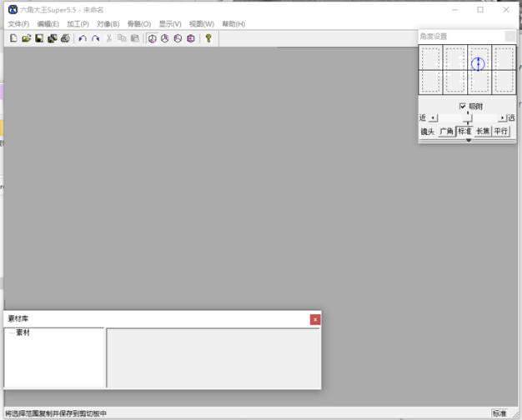Screen dimensions: 522x420
Task: Click the 长焦 telephoto lens button
Action: [x=483, y=131]
